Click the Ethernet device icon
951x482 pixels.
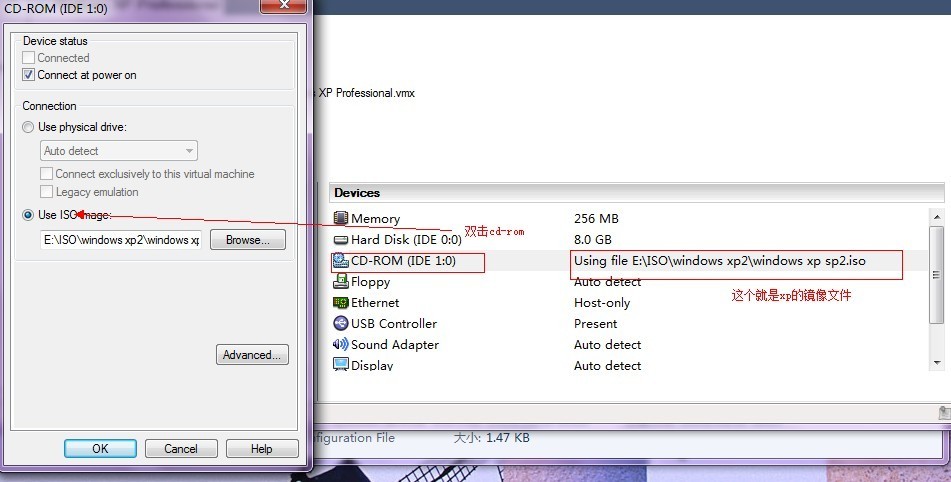click(x=340, y=303)
